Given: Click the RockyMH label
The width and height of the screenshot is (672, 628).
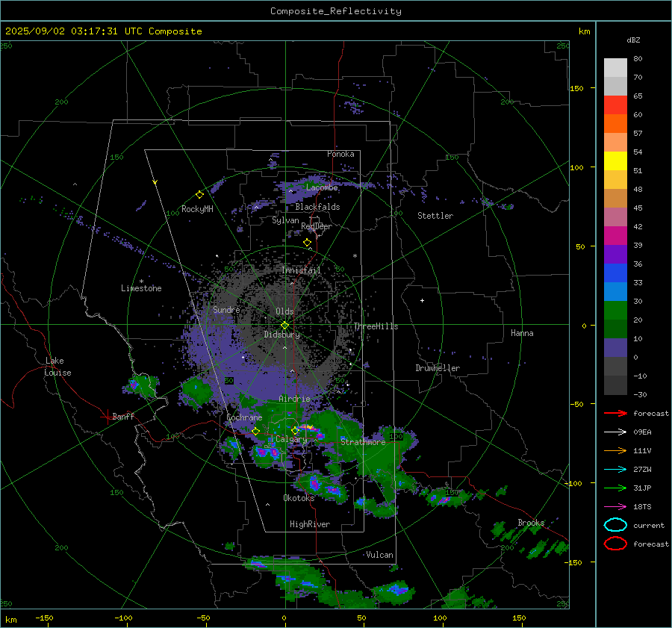Looking at the screenshot, I should pos(197,209).
